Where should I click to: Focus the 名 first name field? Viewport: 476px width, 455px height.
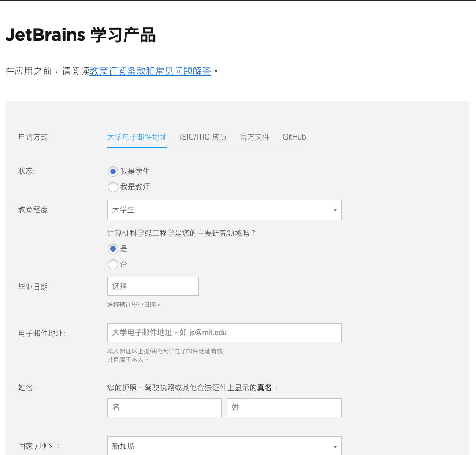(x=164, y=408)
